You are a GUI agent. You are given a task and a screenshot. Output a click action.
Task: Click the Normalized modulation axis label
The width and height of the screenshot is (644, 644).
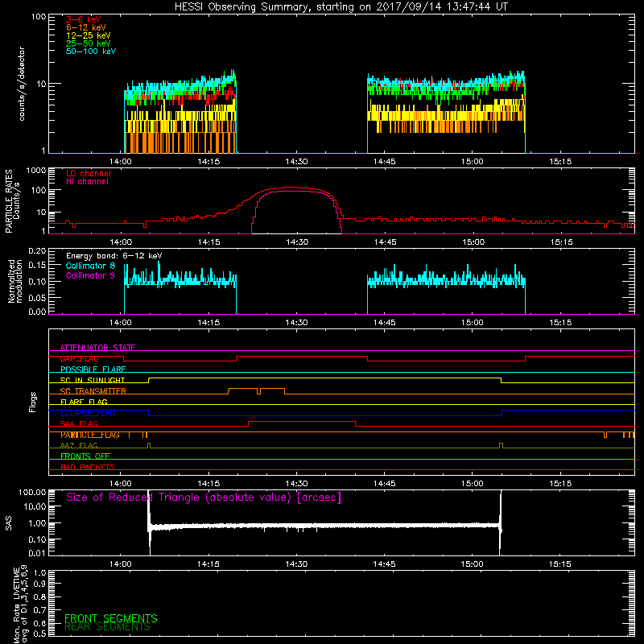tap(14, 281)
